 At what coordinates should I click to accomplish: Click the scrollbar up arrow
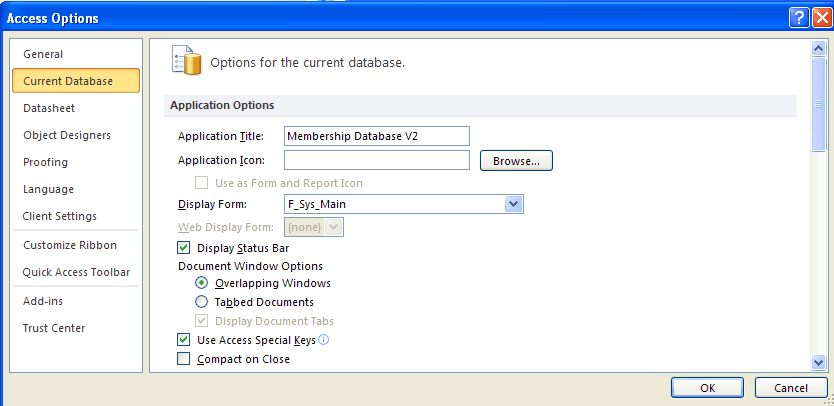819,48
